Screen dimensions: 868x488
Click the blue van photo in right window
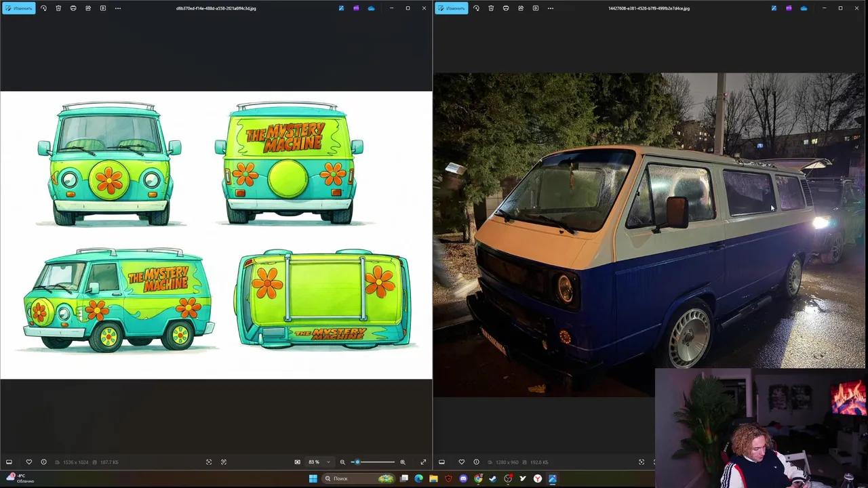(649, 235)
